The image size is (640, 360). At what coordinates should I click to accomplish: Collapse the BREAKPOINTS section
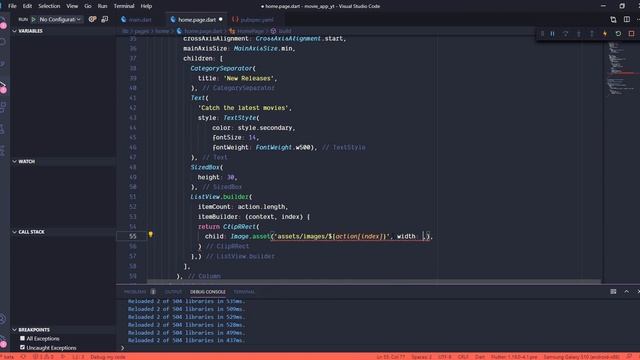click(x=63, y=329)
